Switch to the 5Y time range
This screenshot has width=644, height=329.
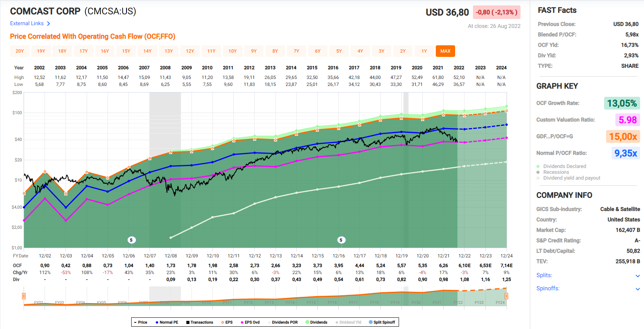(339, 51)
